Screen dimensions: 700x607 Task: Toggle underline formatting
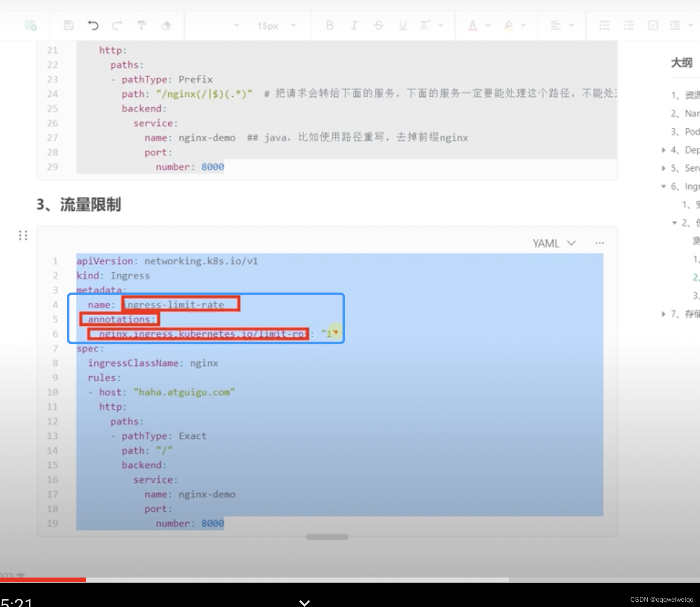[403, 25]
